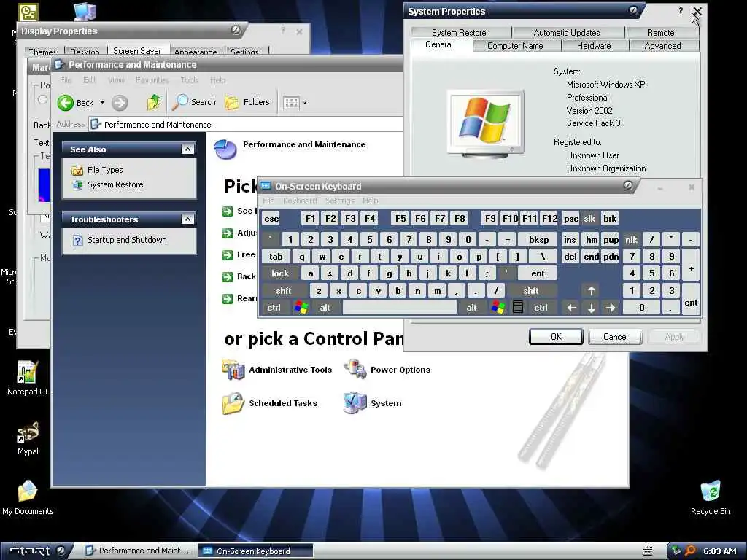Click the bksp key
747x560 pixels.
[x=539, y=239]
